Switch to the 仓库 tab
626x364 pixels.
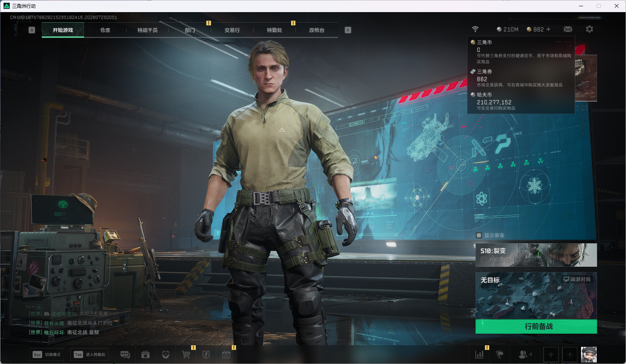(x=105, y=30)
